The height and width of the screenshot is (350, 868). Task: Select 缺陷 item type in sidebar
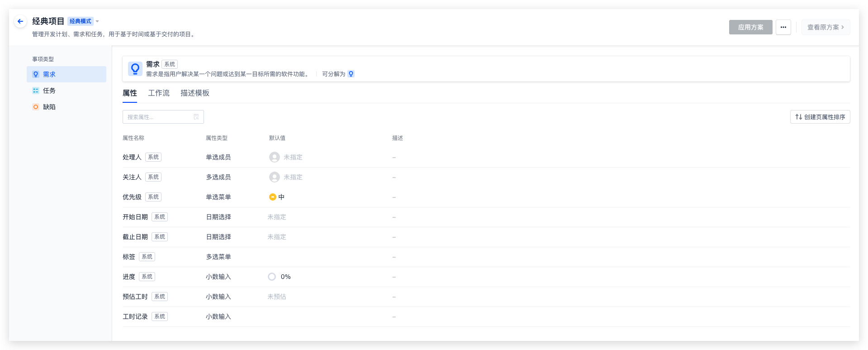point(66,107)
